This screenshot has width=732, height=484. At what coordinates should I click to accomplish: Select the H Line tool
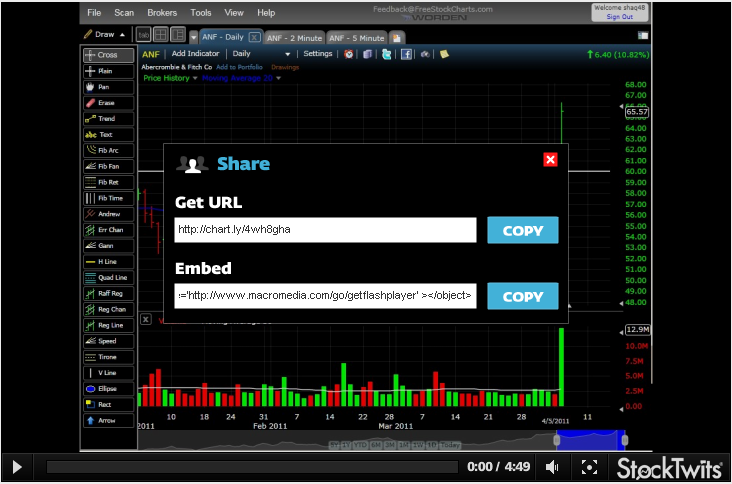point(109,261)
